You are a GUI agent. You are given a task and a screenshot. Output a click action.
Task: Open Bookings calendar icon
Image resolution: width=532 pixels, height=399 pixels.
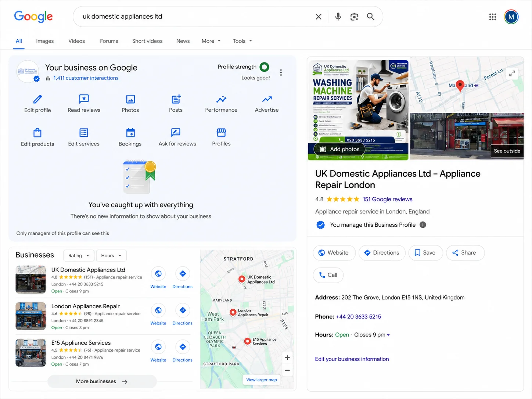130,132
